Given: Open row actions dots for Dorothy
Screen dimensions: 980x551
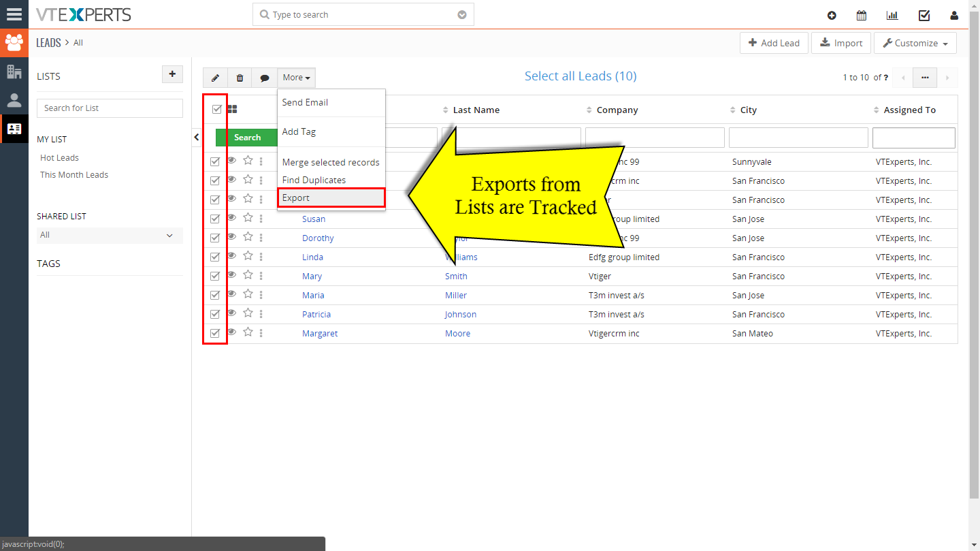Looking at the screenshot, I should coord(261,238).
